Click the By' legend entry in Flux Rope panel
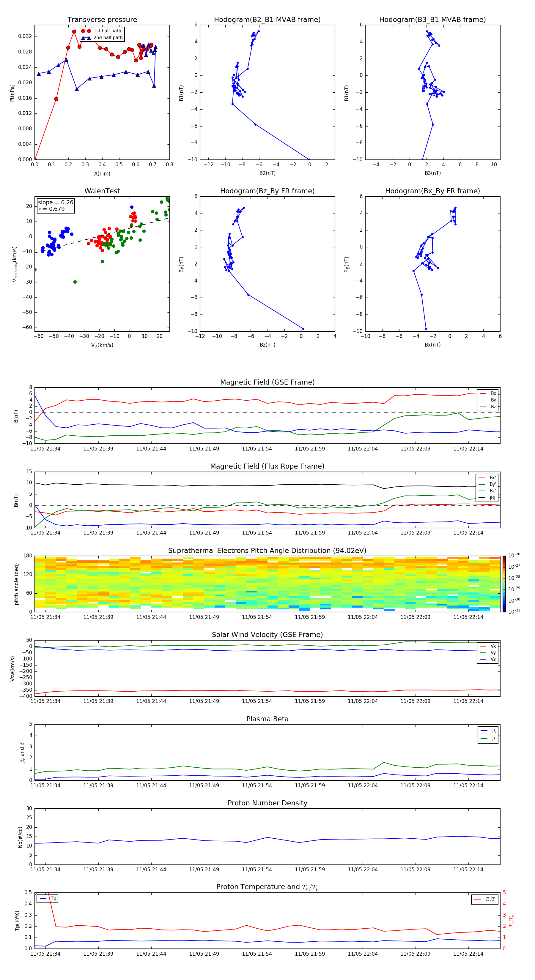Image resolution: width=535 pixels, height=980 pixels. 487,484
